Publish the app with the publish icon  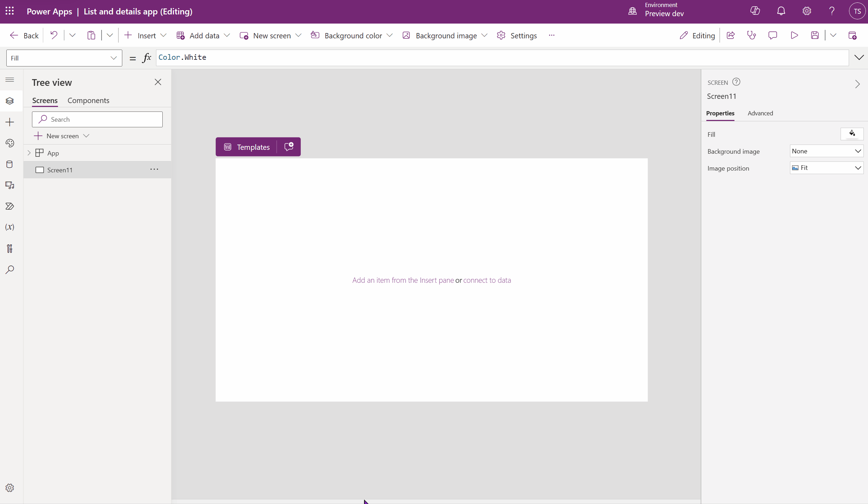click(853, 35)
